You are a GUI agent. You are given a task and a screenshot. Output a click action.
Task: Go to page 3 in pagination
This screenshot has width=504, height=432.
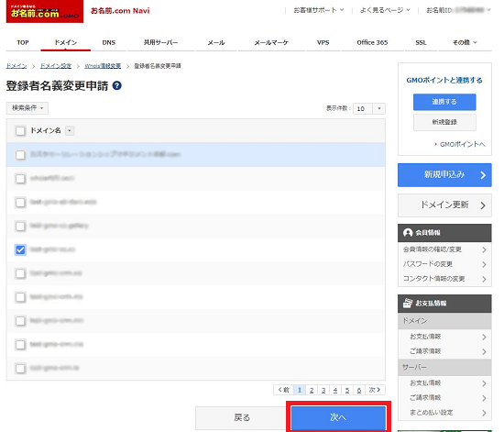(x=323, y=390)
